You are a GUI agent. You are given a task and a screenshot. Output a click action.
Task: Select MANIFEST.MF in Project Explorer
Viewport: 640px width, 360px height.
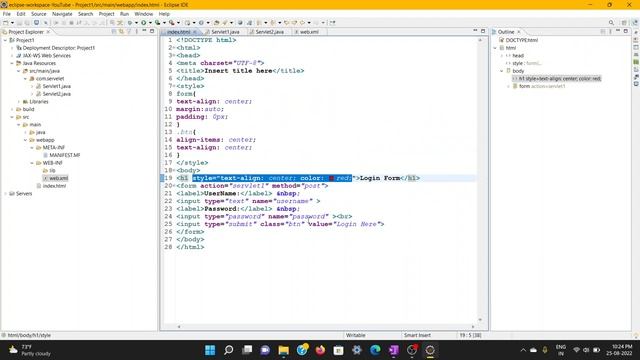tap(64, 155)
